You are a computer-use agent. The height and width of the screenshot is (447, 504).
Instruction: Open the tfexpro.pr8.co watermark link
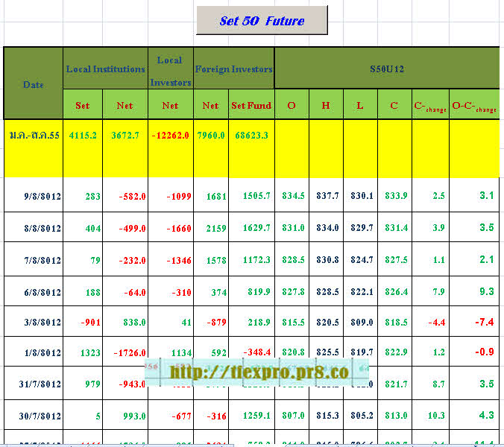(x=259, y=372)
